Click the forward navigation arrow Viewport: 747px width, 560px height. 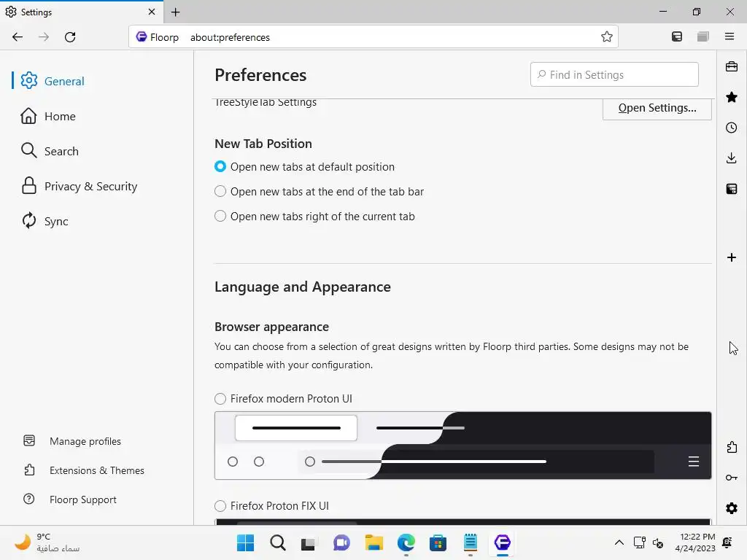44,37
